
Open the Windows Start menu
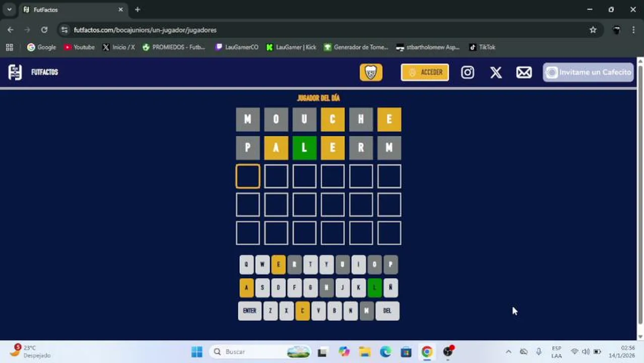197,352
